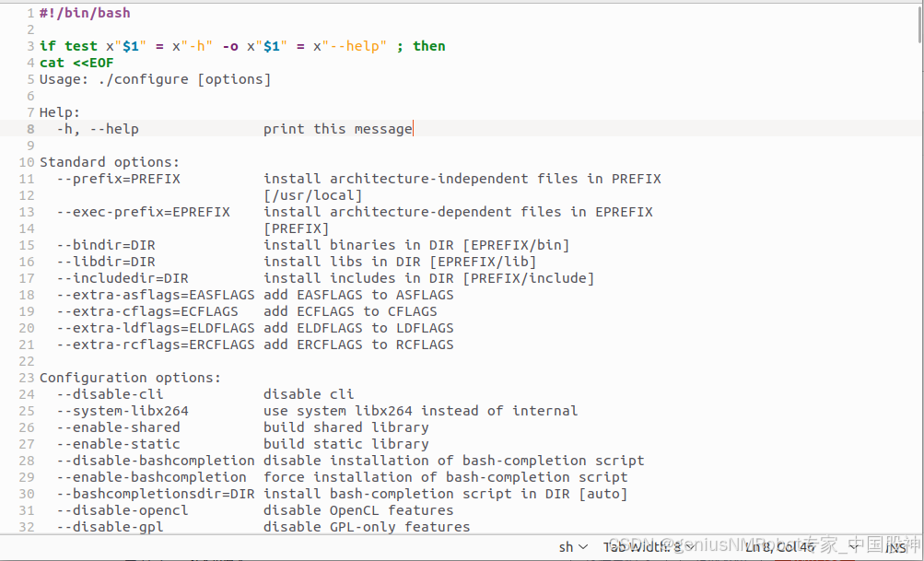This screenshot has height=561, width=924.
Task: Click the "--disable-gpl" text on line 32
Action: 110,526
